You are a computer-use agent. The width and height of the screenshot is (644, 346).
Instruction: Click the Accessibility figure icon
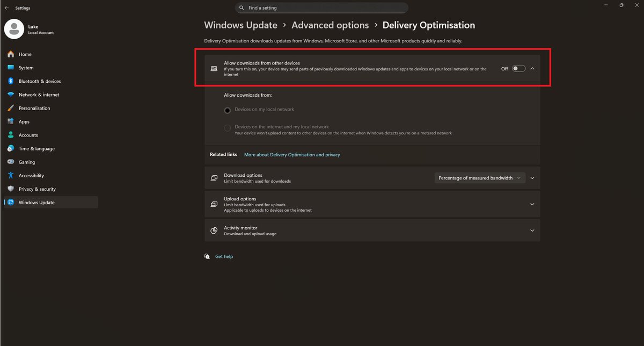coord(11,175)
